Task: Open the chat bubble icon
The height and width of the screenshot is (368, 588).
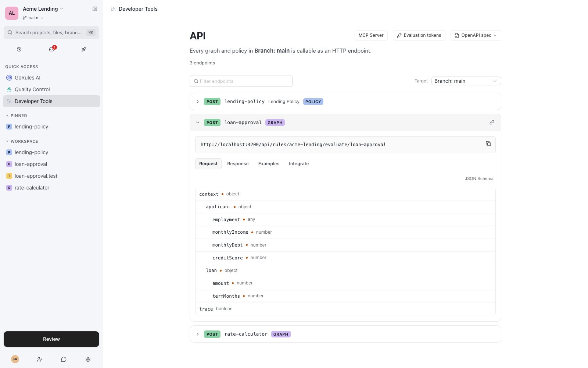Action: (x=64, y=359)
